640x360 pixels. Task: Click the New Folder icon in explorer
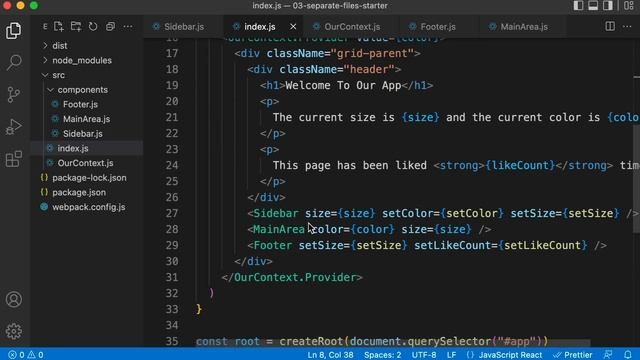pos(76,27)
